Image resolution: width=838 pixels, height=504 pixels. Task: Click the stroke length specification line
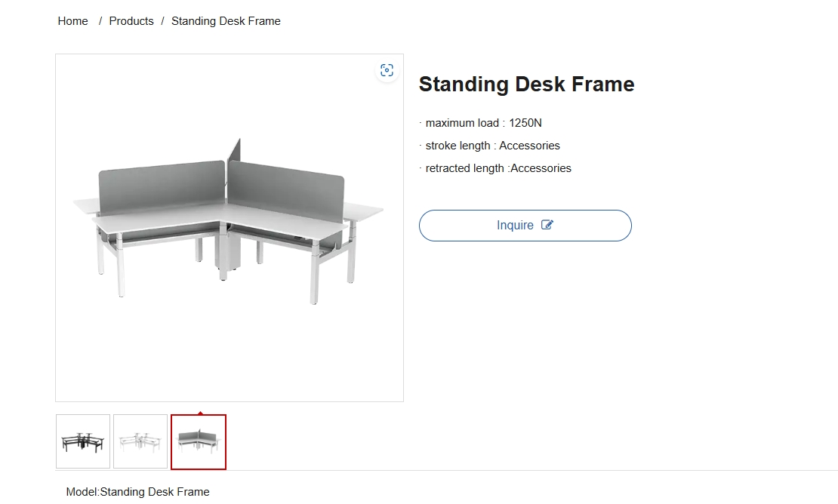click(492, 146)
